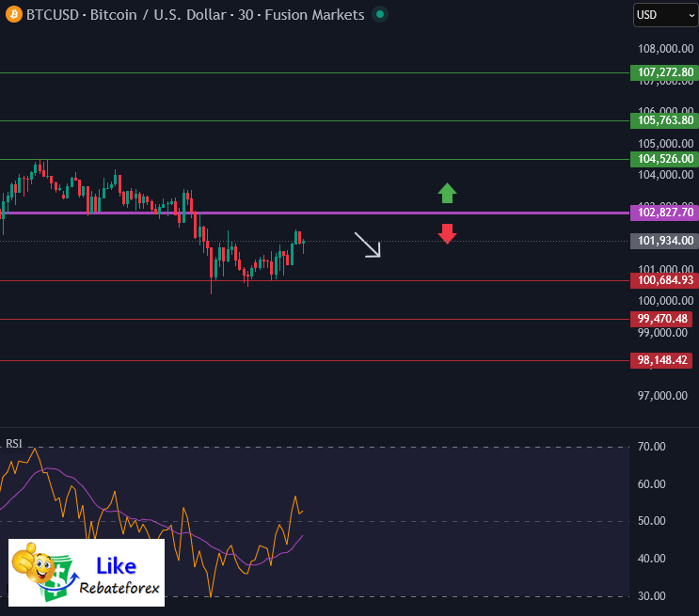The image size is (699, 616).
Task: Click the 100,000.00 price axis value
Action: pyautogui.click(x=665, y=301)
